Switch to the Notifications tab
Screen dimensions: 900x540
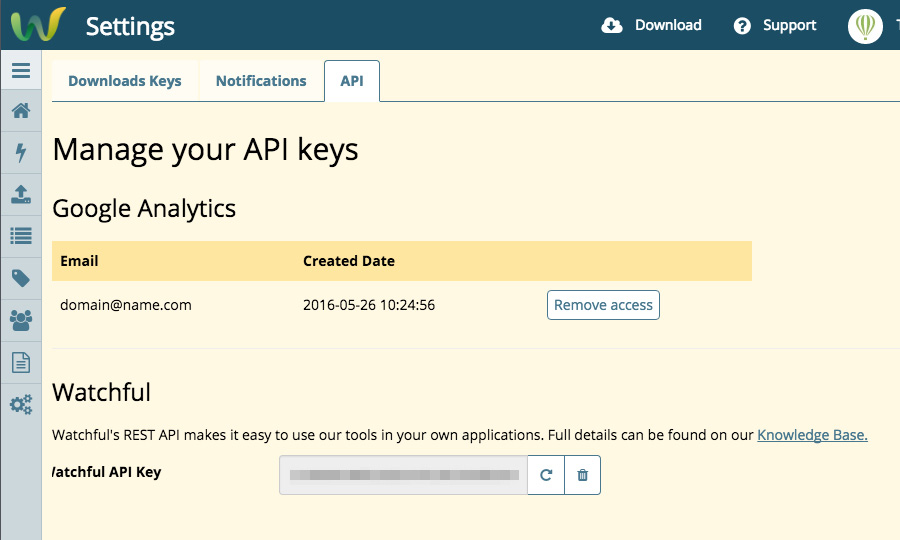click(261, 81)
